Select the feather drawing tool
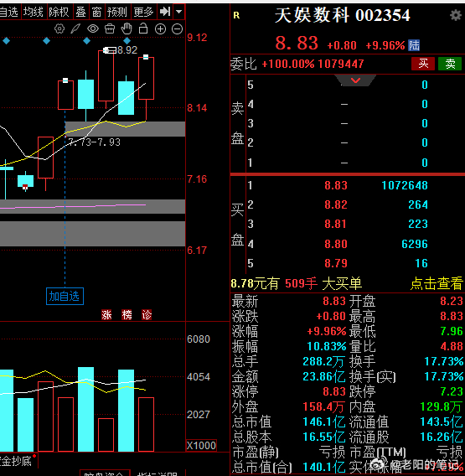Viewport: 465px width, 476px height. pos(75,28)
